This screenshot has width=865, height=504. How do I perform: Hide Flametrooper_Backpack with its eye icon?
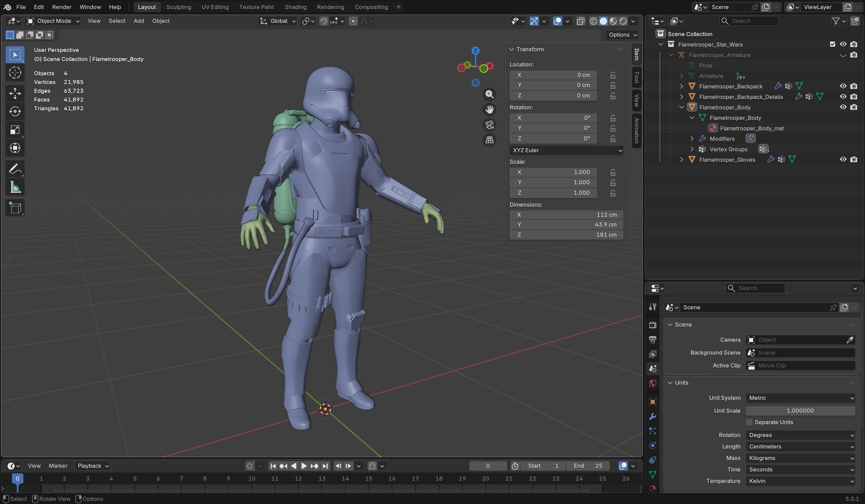pyautogui.click(x=843, y=86)
